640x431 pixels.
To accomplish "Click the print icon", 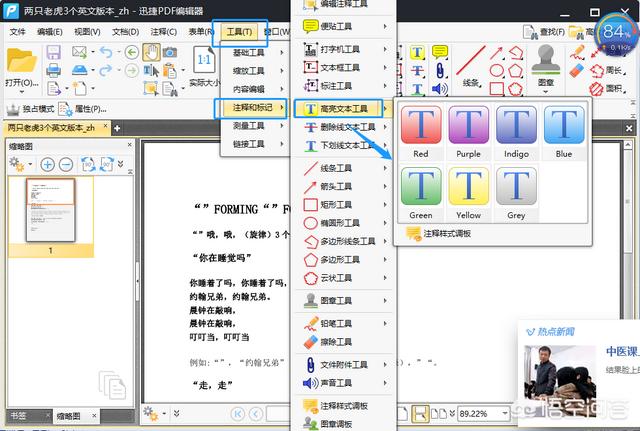I will (x=53, y=71).
